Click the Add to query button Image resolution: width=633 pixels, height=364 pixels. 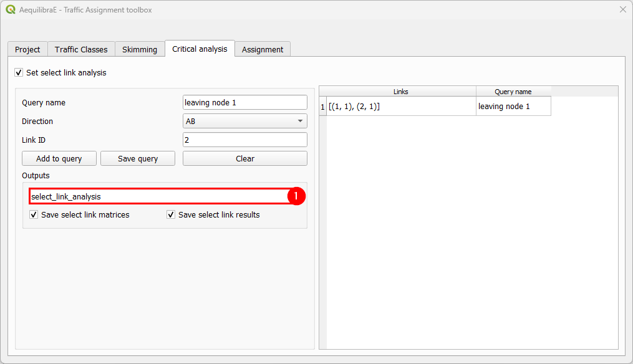(x=59, y=158)
